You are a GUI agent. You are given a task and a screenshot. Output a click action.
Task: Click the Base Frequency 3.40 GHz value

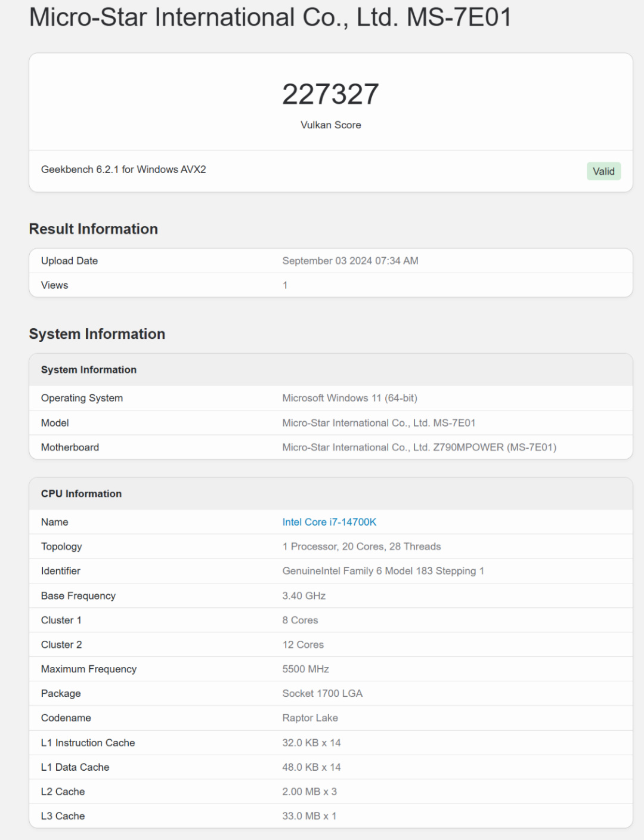point(304,596)
